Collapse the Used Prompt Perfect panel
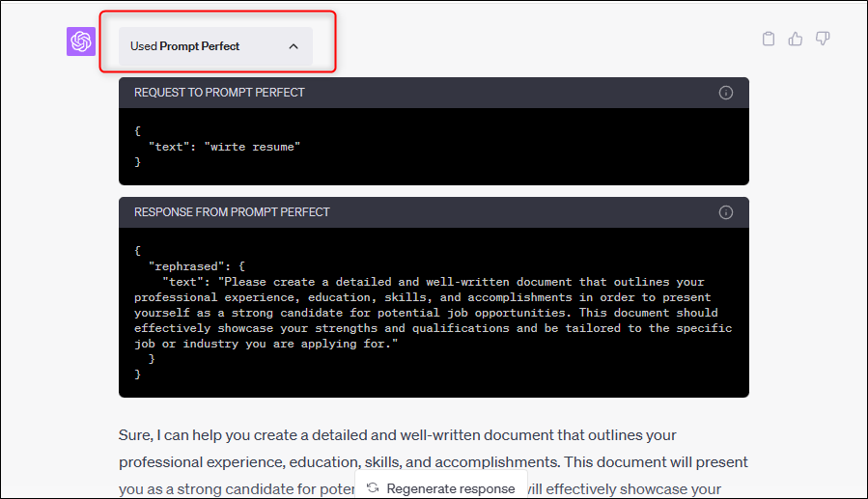Screen dimensions: 868x499 tap(216, 46)
